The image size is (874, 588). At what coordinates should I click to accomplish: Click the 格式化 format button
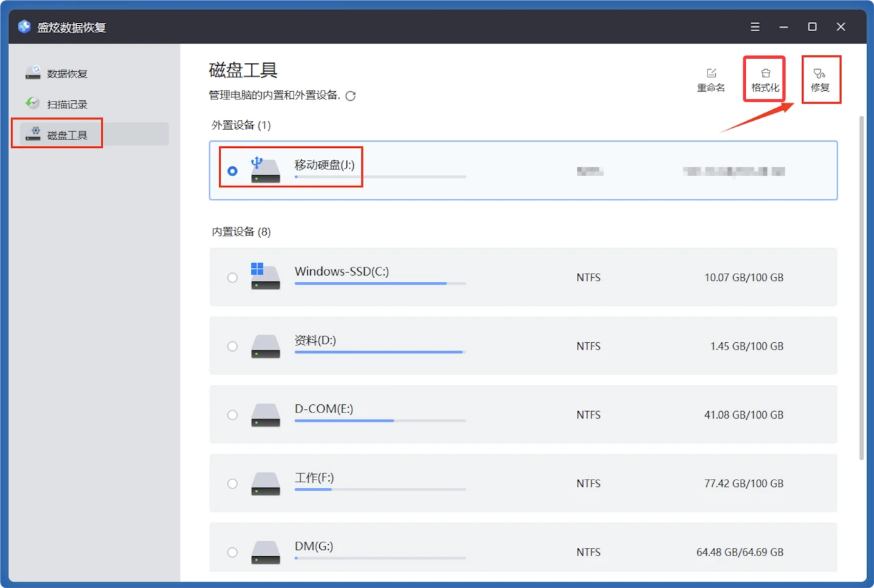[765, 80]
